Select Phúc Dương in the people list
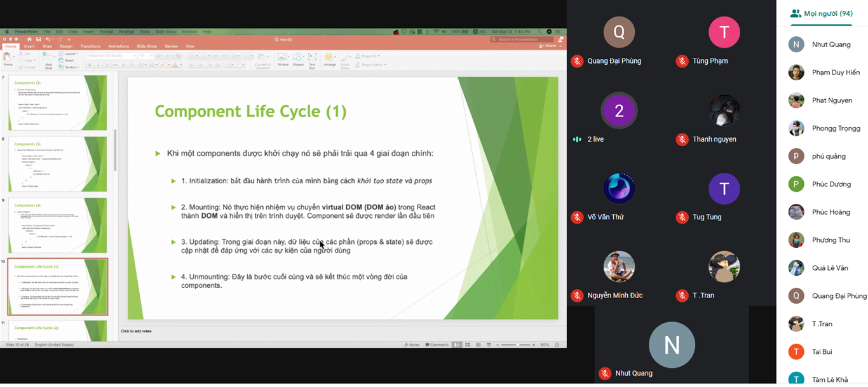The width and height of the screenshot is (868, 387). [831, 184]
